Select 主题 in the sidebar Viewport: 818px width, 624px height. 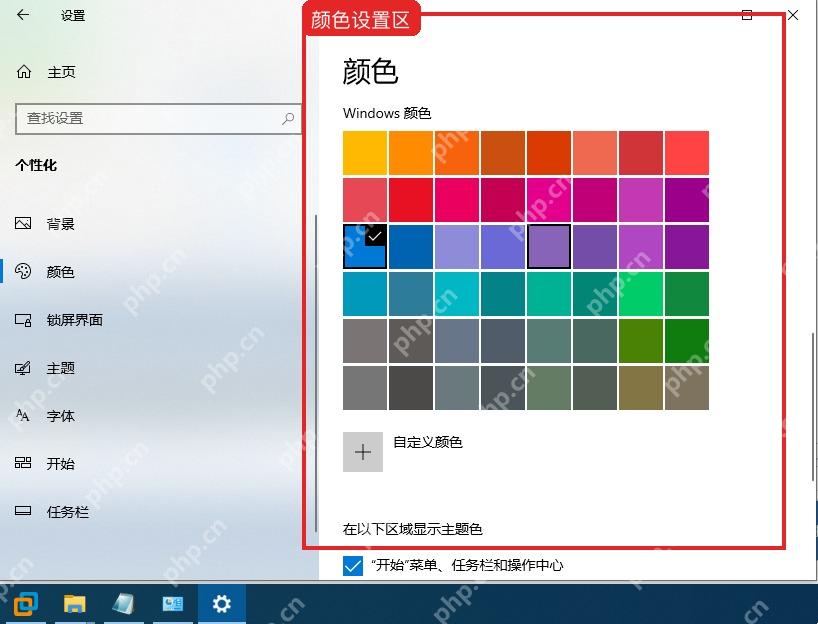click(61, 368)
